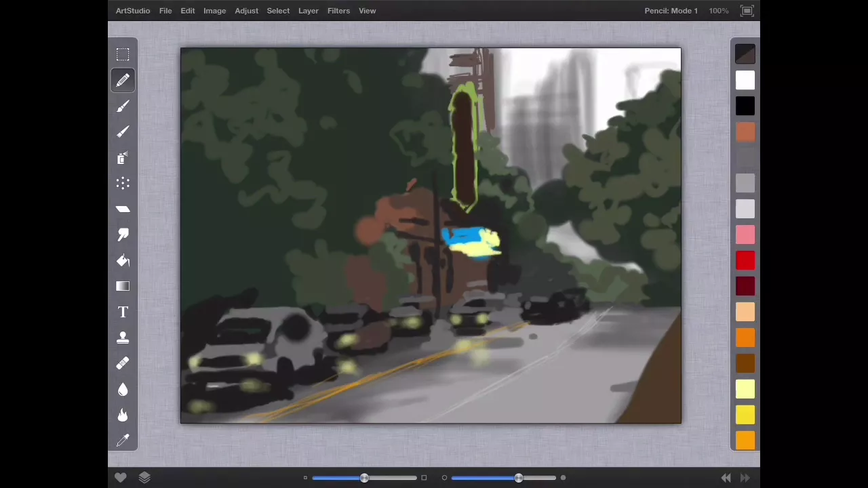Image resolution: width=868 pixels, height=488 pixels.
Task: Select the Paint bucket fill tool
Action: (x=123, y=261)
